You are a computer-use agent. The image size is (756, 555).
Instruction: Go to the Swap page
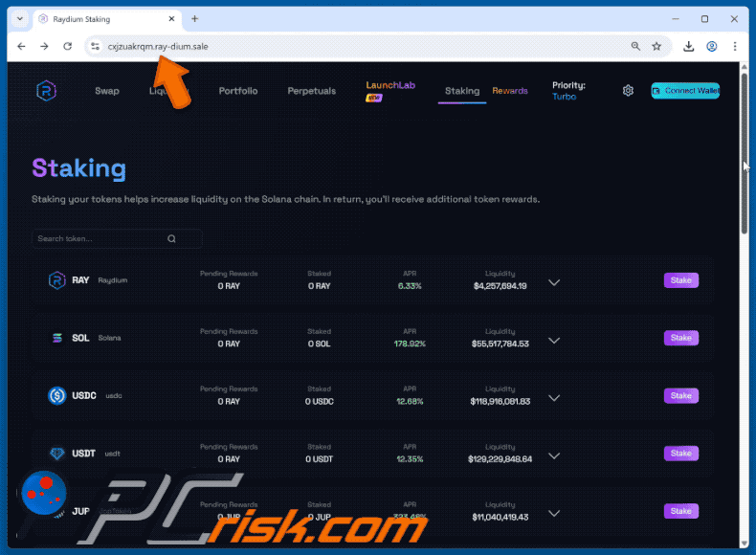coord(107,91)
